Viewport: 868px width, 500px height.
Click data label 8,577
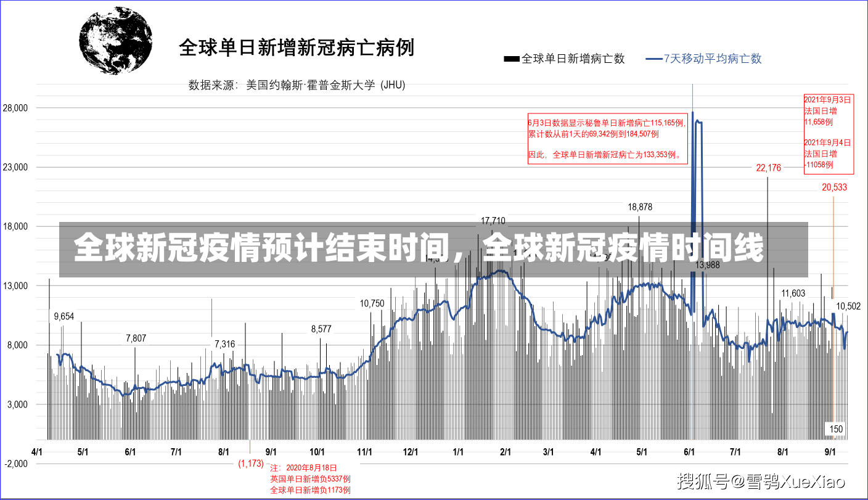tap(321, 329)
